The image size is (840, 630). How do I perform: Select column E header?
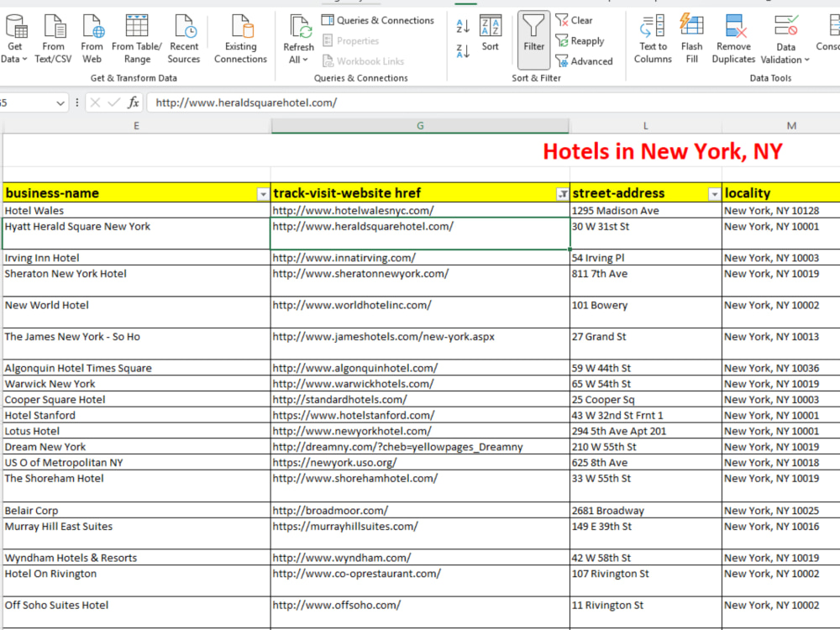click(x=137, y=126)
